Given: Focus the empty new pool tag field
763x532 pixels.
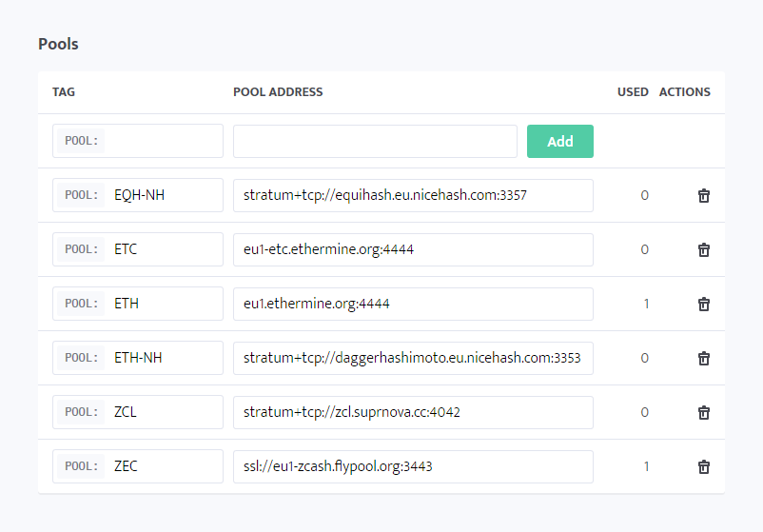Looking at the screenshot, I should [x=138, y=141].
